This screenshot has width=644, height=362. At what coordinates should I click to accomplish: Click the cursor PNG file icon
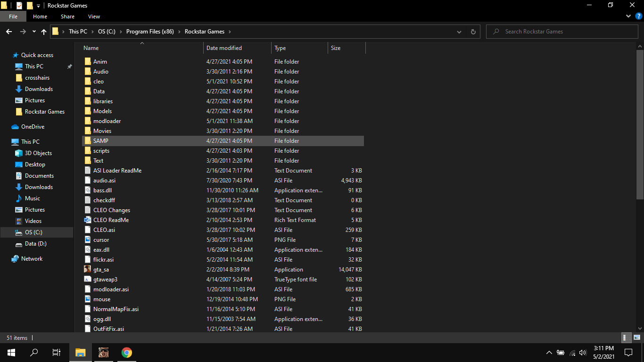coord(88,240)
